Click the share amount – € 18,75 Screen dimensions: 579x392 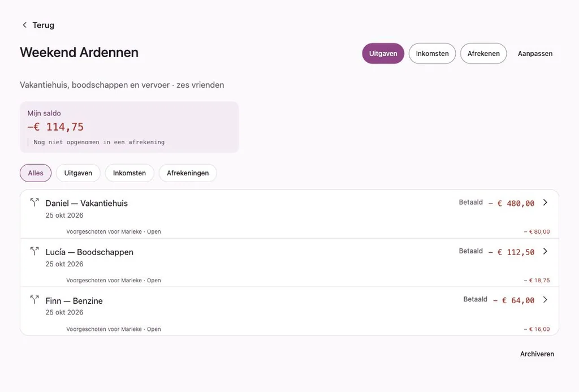537,281
